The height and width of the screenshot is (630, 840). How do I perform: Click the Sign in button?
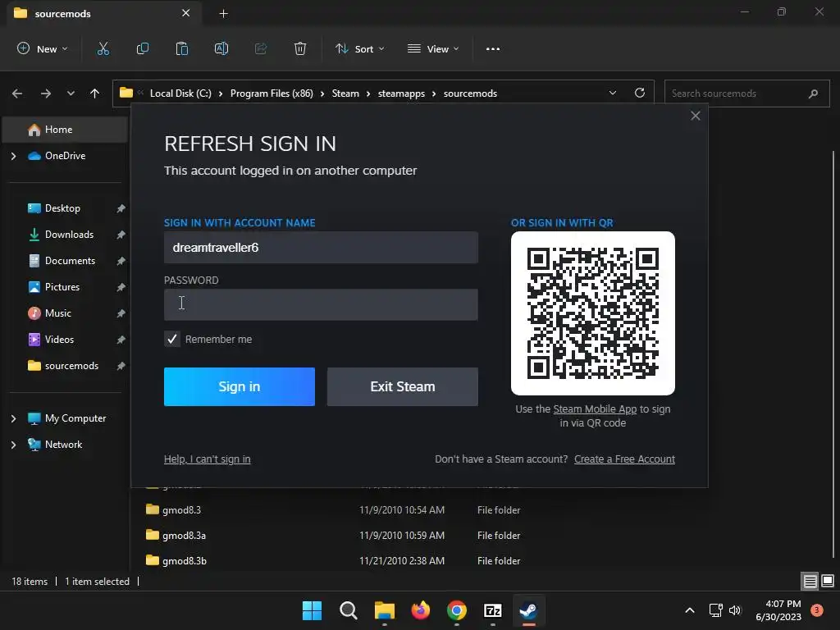click(240, 387)
